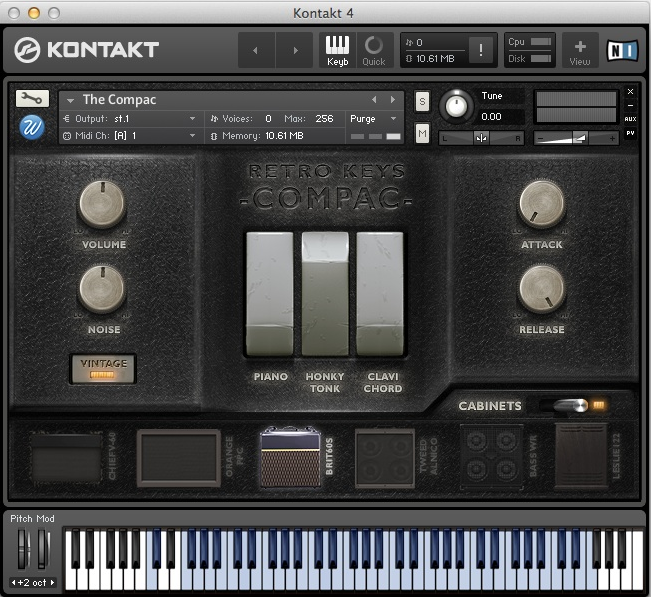Image resolution: width=651 pixels, height=597 pixels.
Task: Mute the instrument with M button
Action: pyautogui.click(x=422, y=134)
